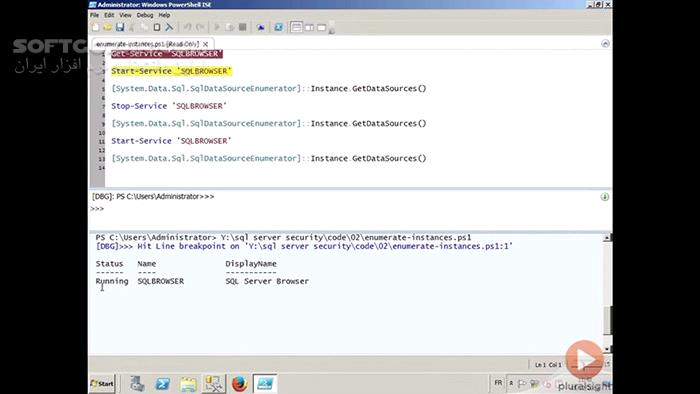Click the highlighted Start-Service 'SQLBROWSER' line
Viewport: 700px width, 394px height.
[171, 71]
